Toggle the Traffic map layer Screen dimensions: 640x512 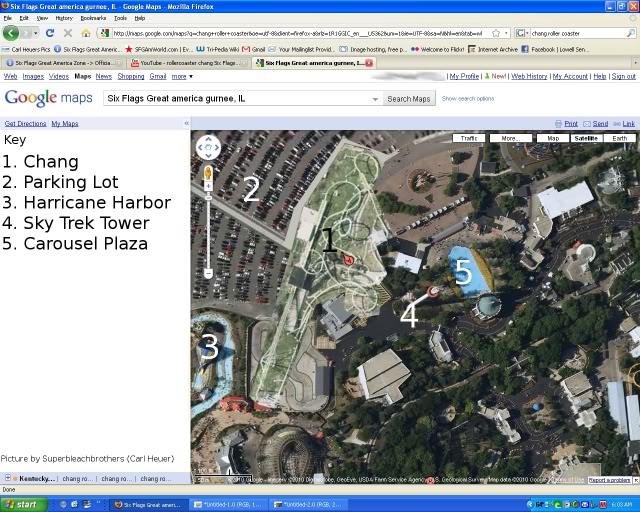pyautogui.click(x=469, y=138)
